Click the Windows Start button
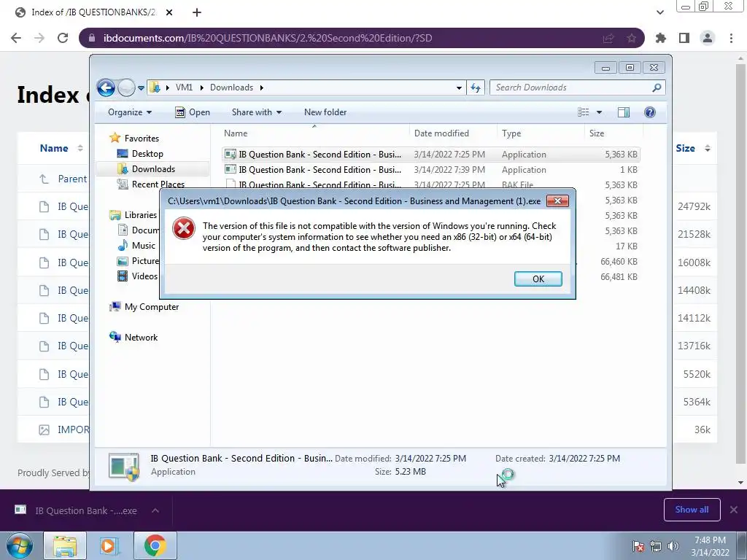Viewport: 747px width, 560px height. coord(19,545)
